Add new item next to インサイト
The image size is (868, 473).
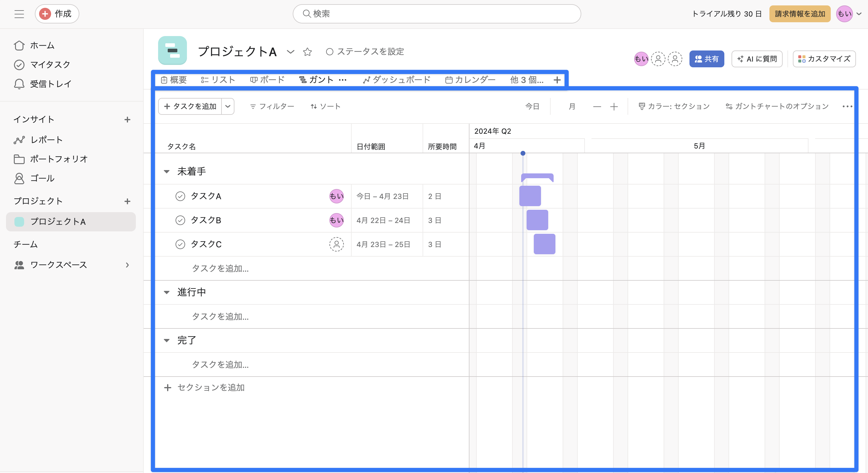[127, 120]
